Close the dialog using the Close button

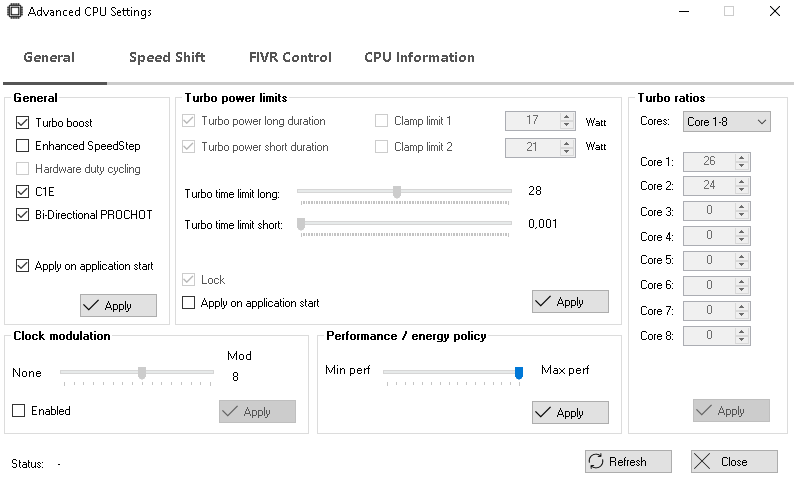pyautogui.click(x=733, y=461)
